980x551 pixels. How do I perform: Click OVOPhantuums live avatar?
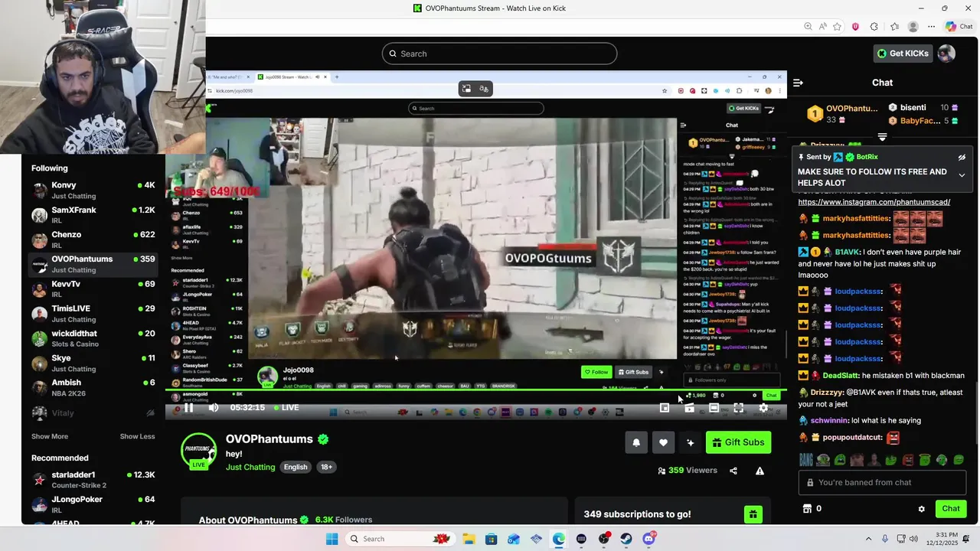(x=198, y=450)
